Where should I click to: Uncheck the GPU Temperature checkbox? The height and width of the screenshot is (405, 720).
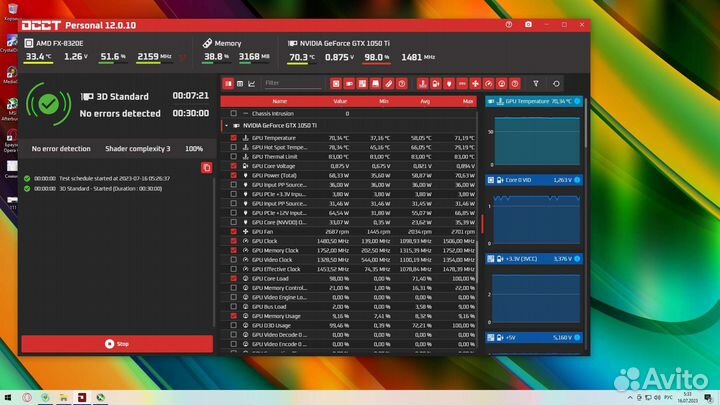coord(234,138)
